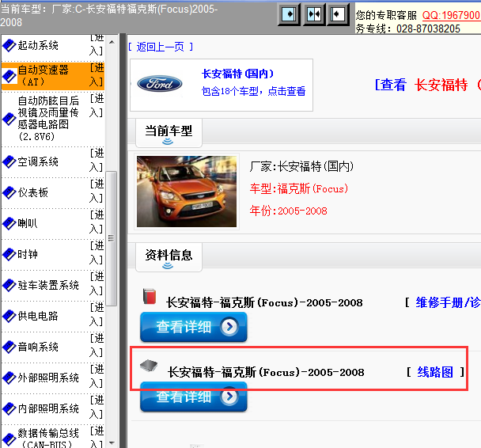Image resolution: width=481 pixels, height=448 pixels.
Task: Click the red book icon for 维修手册
Action: (150, 296)
